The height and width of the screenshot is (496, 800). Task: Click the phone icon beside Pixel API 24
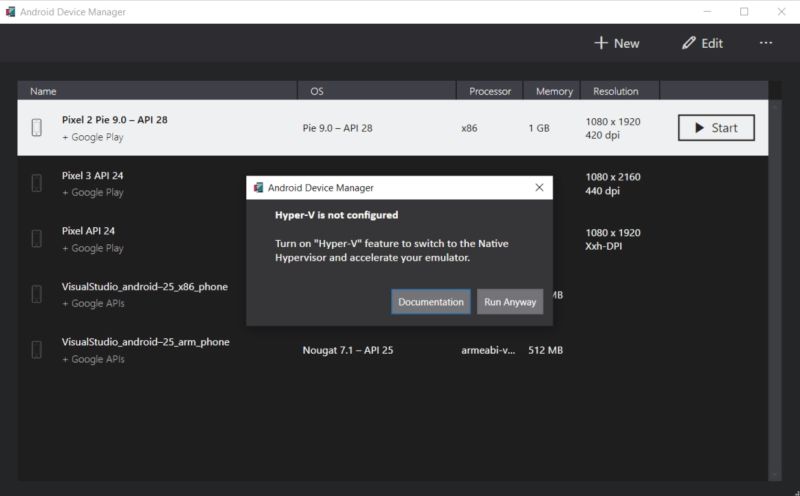pos(36,238)
